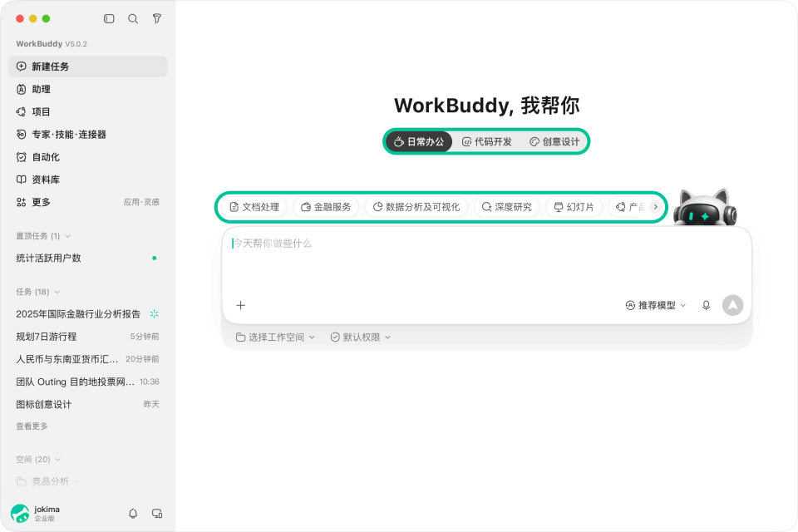Open the 选择工作空间 dropdown
Screen dimensions: 798x532
pyautogui.click(x=275, y=337)
